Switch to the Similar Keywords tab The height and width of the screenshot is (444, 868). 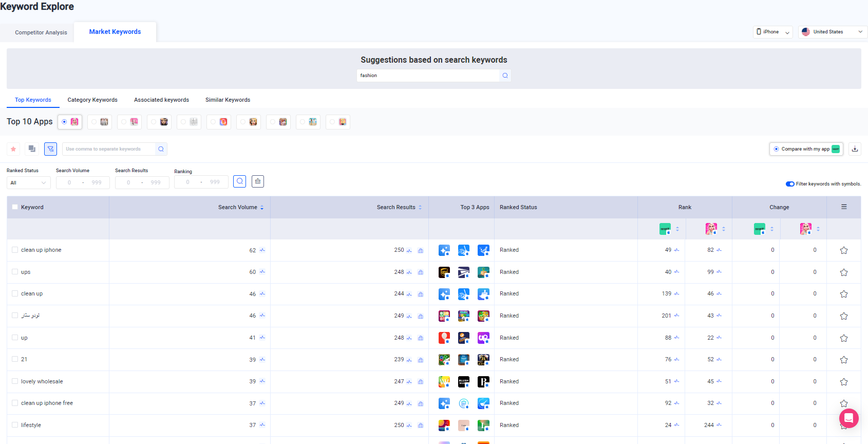coord(228,100)
